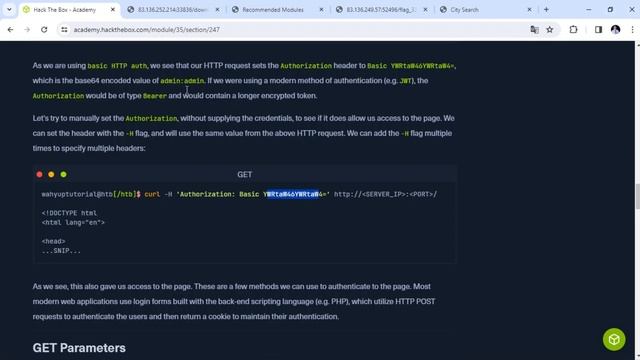Click the highlighted base64 string in curl command
The image size is (640, 360).
pyautogui.click(x=293, y=194)
